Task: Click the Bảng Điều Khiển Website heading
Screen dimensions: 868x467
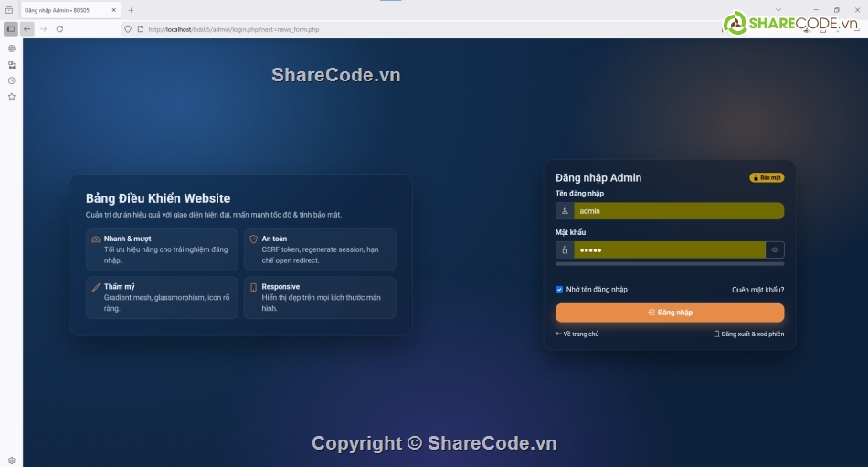Action: (158, 198)
